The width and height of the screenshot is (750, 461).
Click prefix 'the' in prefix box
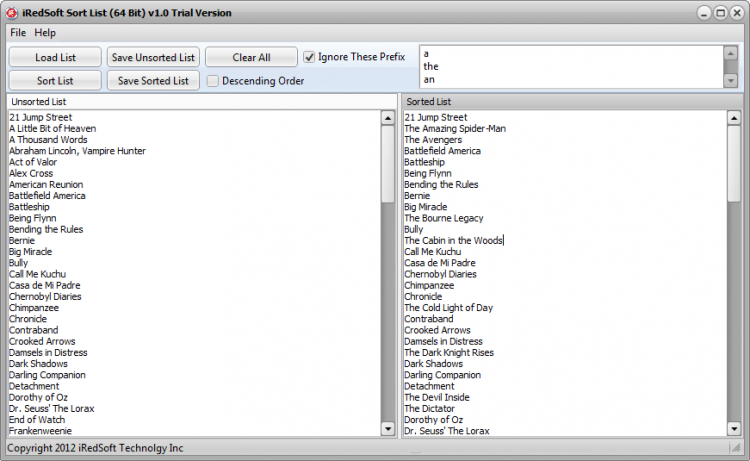[431, 66]
